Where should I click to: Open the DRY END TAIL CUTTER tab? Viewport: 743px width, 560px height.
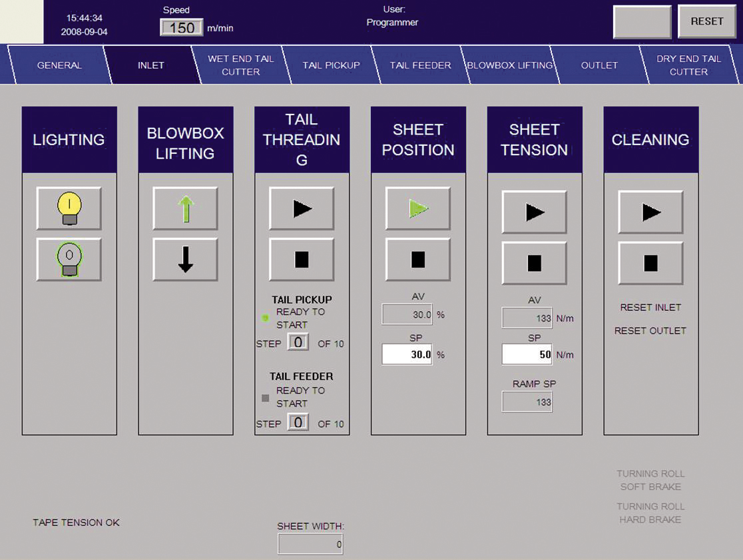click(x=688, y=65)
